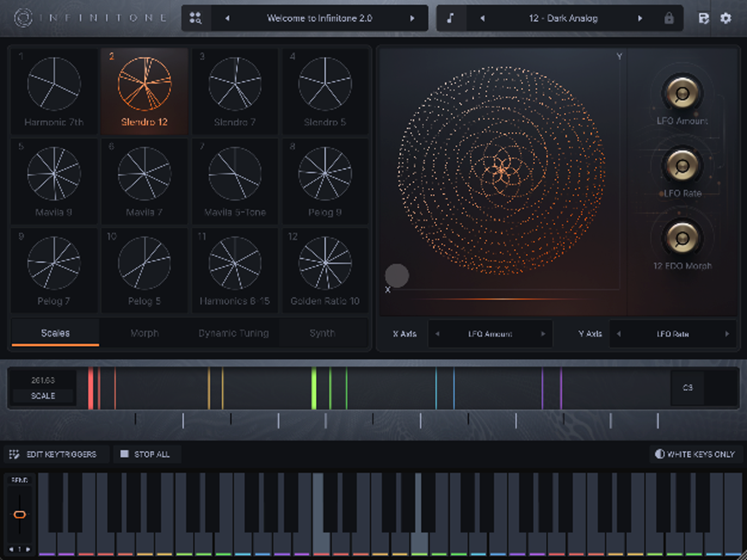Click the Infinitone logo
The height and width of the screenshot is (560, 747).
(x=23, y=18)
